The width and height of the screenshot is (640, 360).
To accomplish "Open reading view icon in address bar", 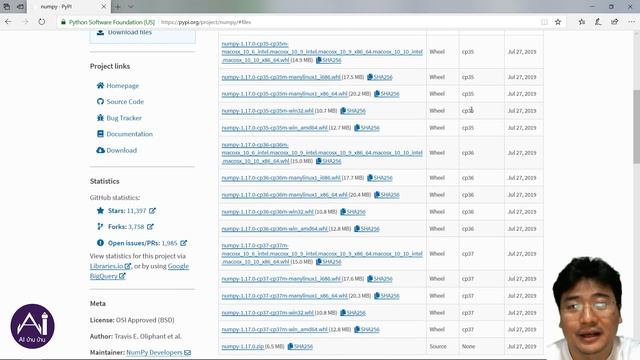I will [544, 22].
